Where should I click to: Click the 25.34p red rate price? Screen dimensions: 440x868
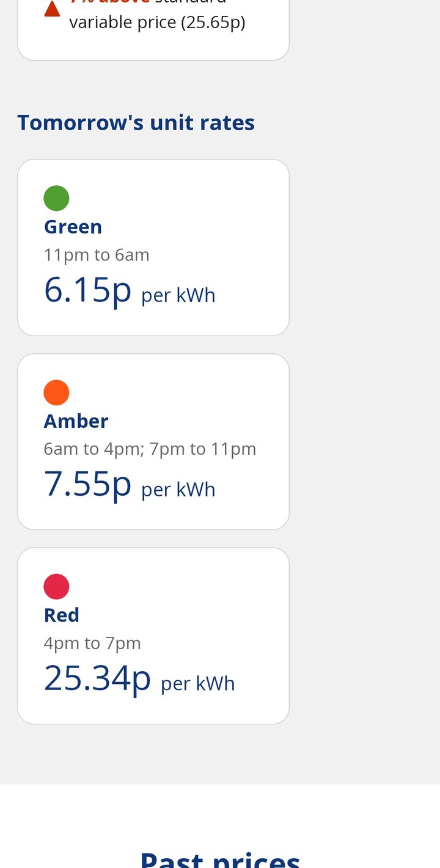point(97,678)
